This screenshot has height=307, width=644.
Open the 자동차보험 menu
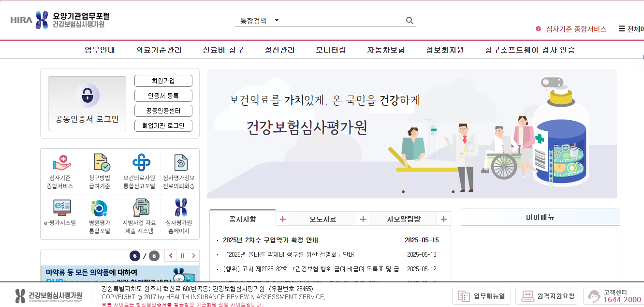(x=386, y=50)
